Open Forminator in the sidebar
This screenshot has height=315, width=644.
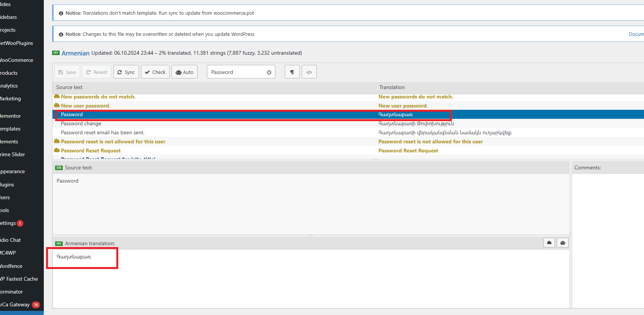coord(11,292)
